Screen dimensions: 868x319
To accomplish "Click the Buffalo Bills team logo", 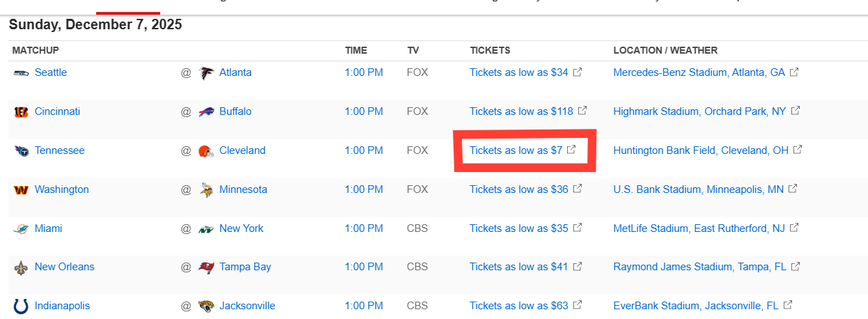I will [206, 111].
